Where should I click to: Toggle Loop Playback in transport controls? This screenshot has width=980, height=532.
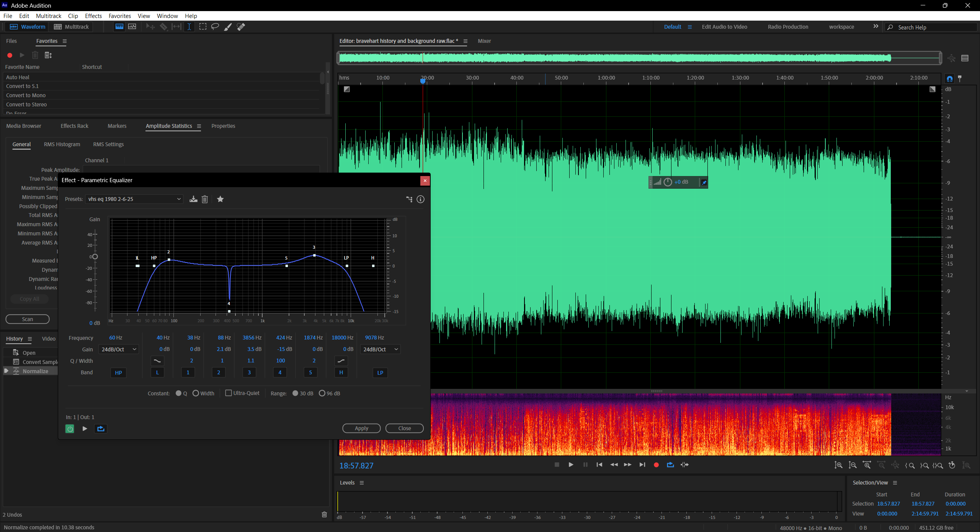click(x=670, y=465)
